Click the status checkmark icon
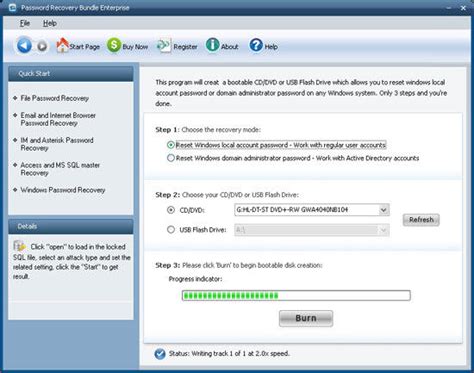Image resolution: width=474 pixels, height=373 pixels. (x=160, y=354)
